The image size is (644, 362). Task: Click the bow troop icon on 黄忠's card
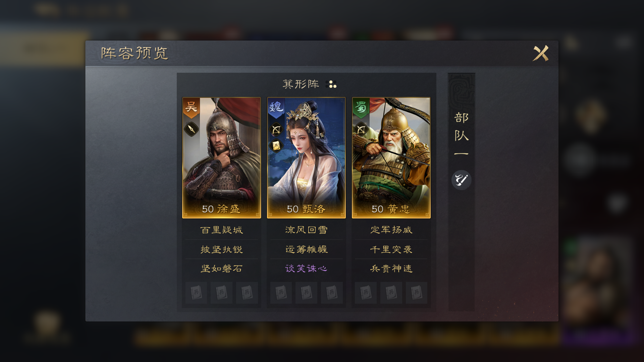pyautogui.click(x=361, y=129)
